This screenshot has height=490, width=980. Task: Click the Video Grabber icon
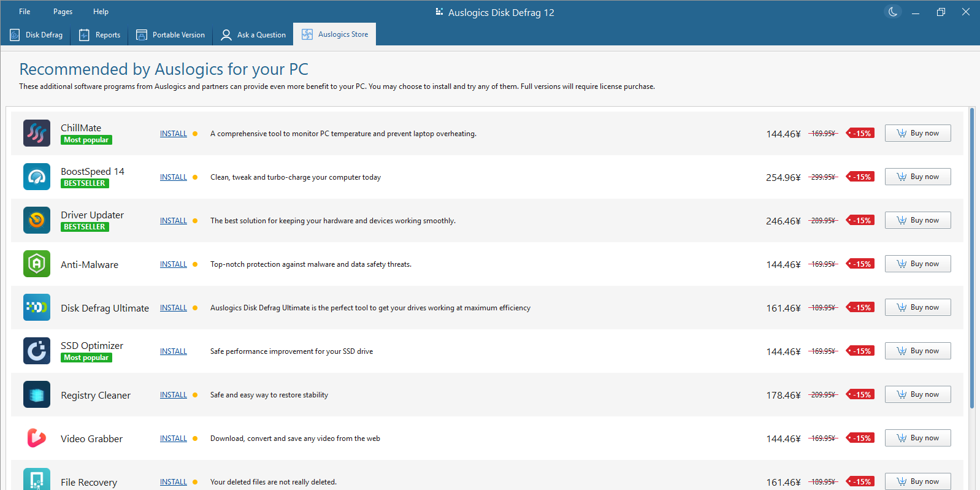(37, 438)
